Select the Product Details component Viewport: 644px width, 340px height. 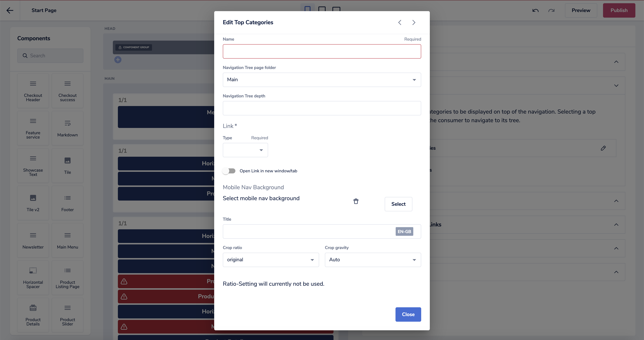pos(33,315)
